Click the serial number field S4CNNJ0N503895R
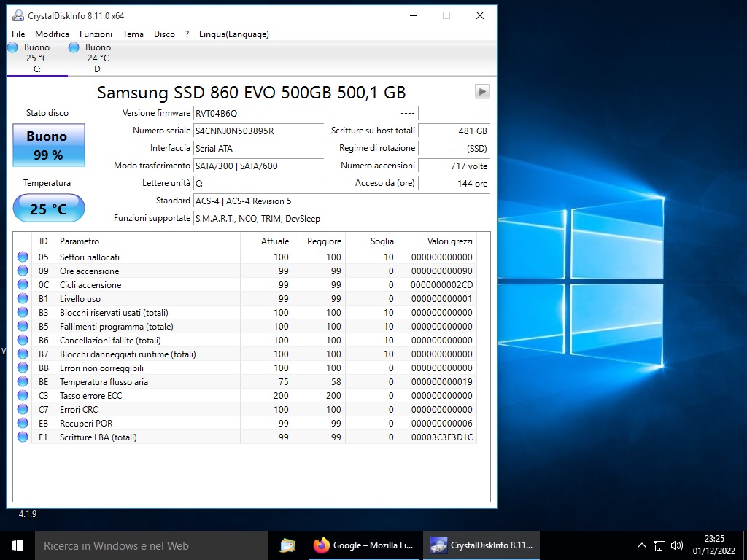The image size is (747, 560). [x=258, y=131]
